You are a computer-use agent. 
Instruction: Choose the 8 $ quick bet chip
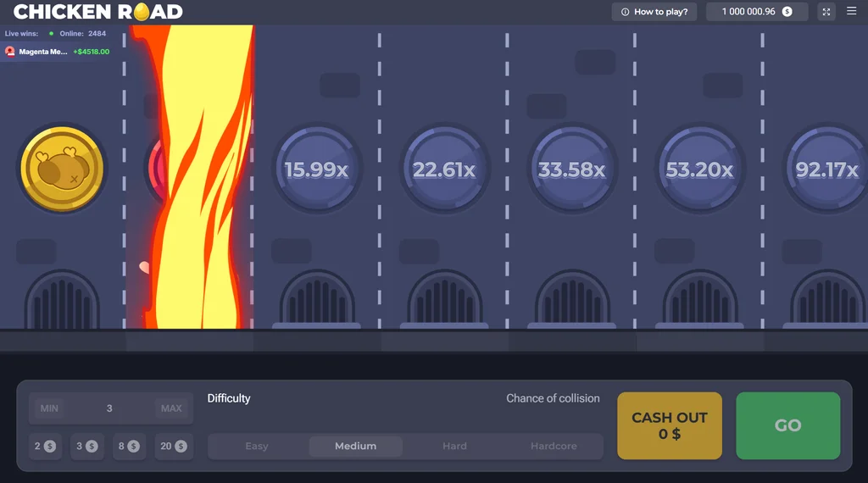coord(129,446)
